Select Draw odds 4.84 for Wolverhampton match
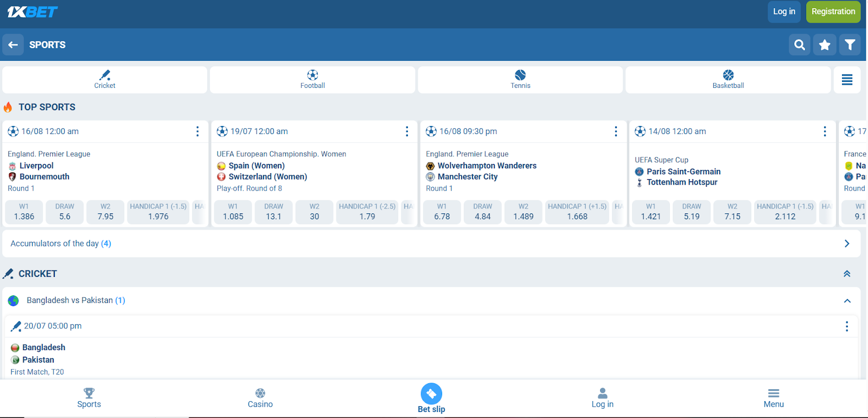This screenshot has width=868, height=418. 482,212
